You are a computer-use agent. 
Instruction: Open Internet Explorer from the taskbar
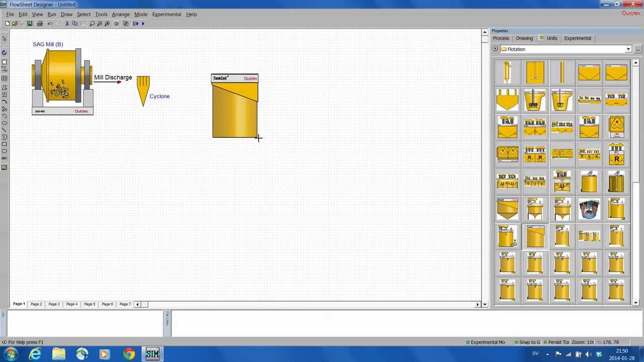[x=35, y=354]
